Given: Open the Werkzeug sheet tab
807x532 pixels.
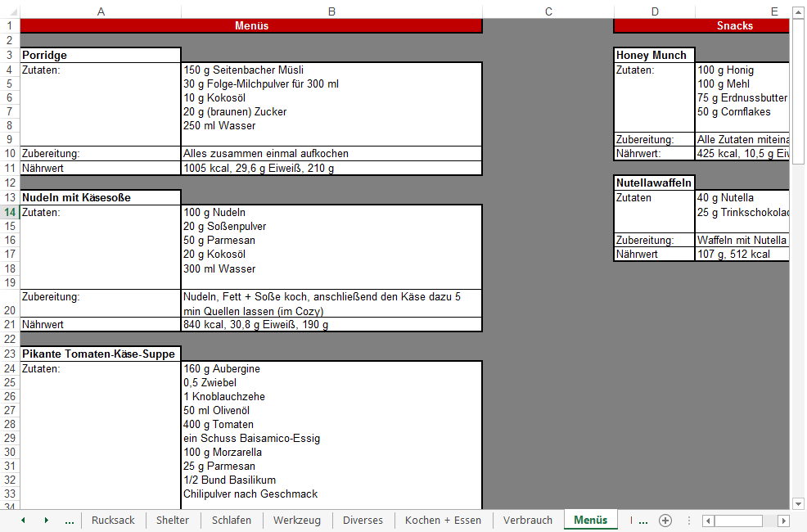Looking at the screenshot, I should [297, 521].
